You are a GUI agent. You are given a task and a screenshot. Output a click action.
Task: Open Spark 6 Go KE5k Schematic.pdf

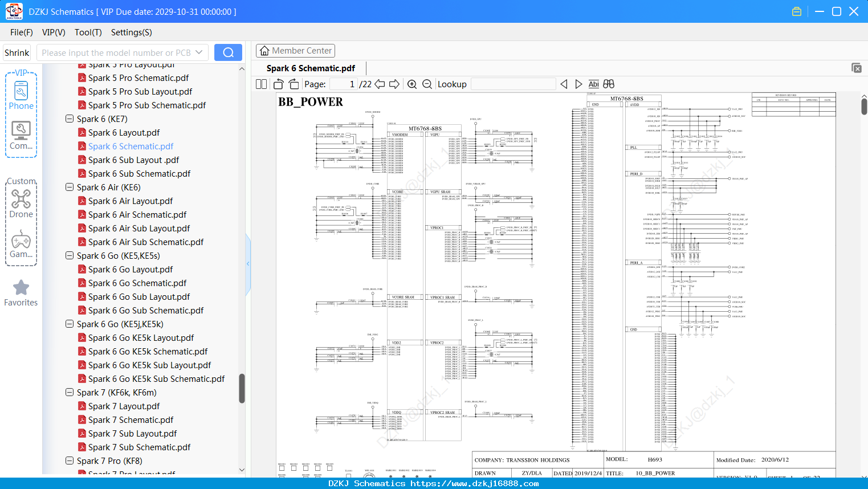coord(148,352)
